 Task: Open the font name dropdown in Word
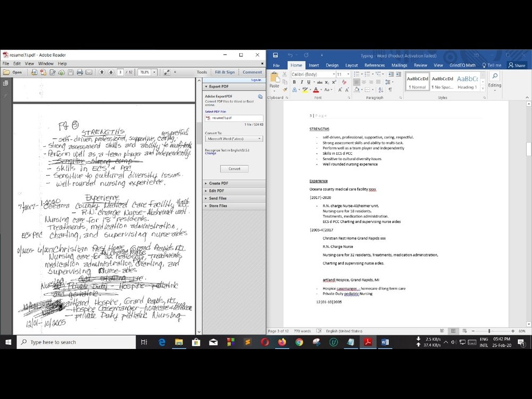pyautogui.click(x=334, y=74)
